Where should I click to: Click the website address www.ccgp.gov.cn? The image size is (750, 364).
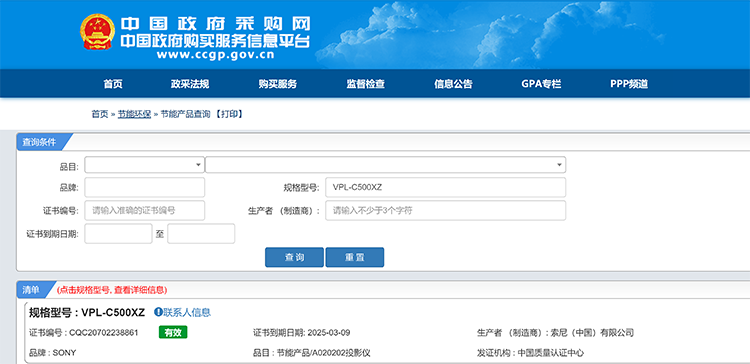coord(215,55)
